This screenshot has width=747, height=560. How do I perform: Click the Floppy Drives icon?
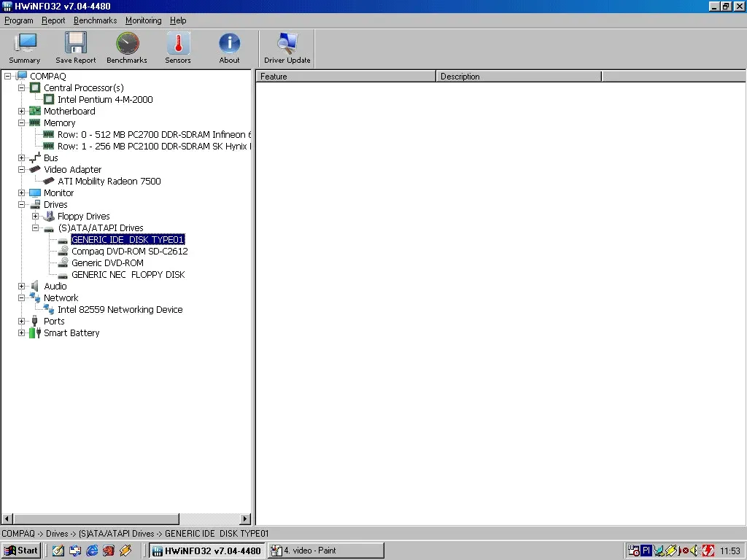[49, 216]
